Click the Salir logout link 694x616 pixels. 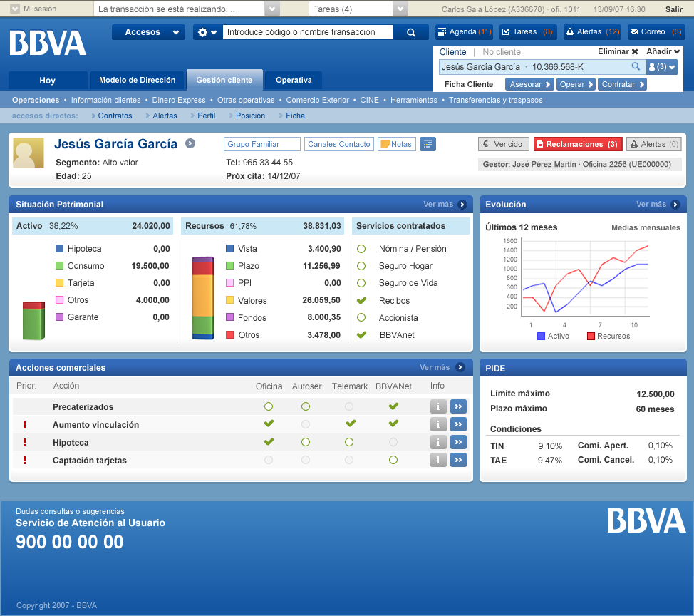point(673,9)
